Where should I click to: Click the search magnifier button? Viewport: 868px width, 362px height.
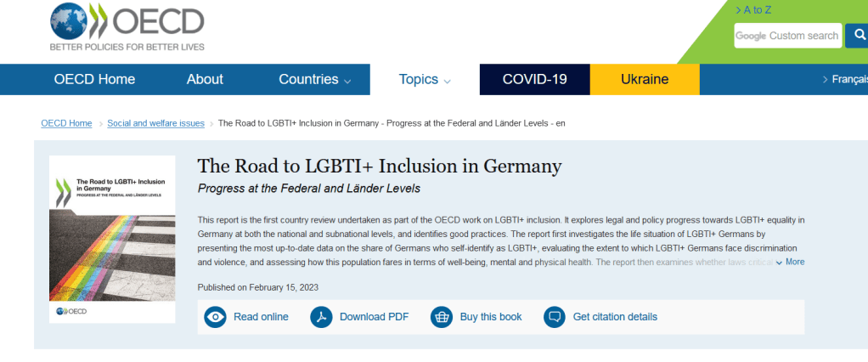point(856,36)
